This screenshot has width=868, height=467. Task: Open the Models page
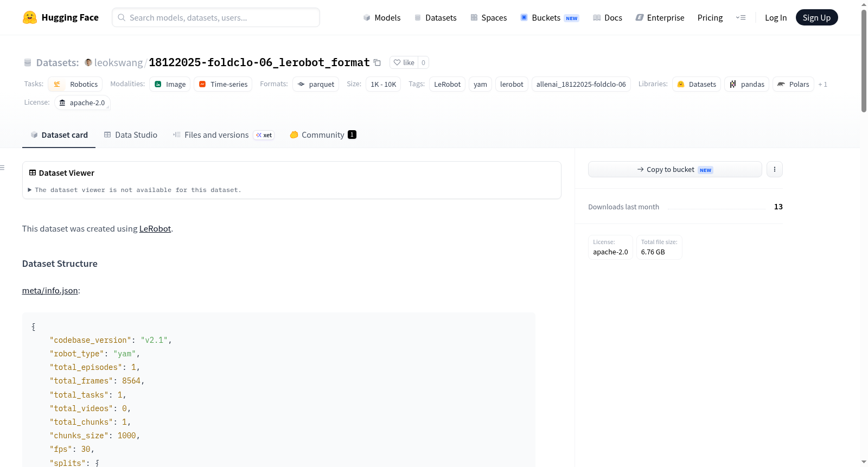click(382, 17)
